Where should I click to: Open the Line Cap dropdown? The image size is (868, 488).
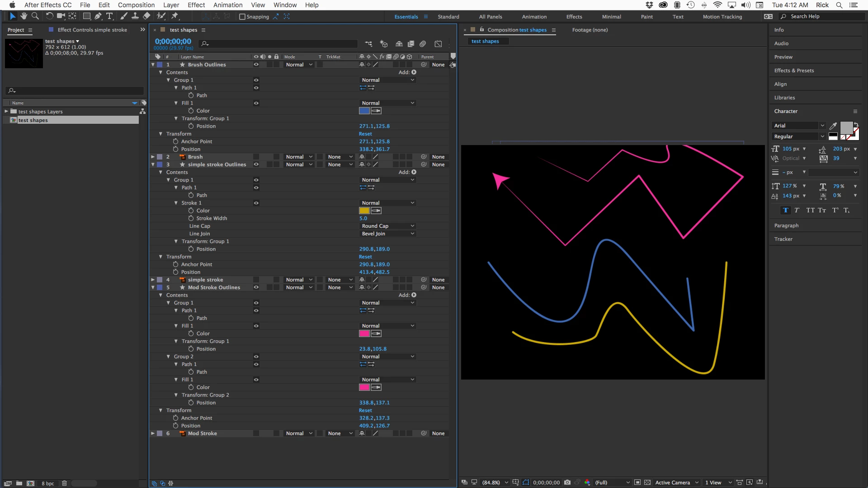pyautogui.click(x=387, y=226)
